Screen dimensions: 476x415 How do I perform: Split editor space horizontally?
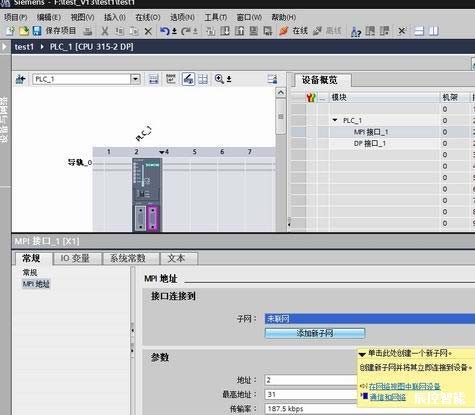pyautogui.click(x=419, y=31)
